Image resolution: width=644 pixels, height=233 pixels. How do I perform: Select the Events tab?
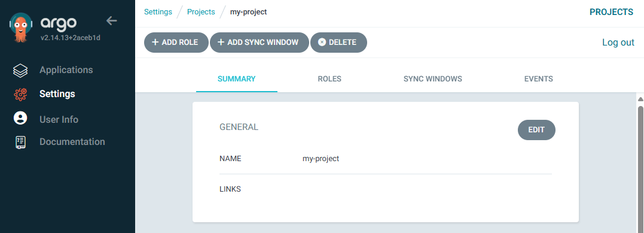(538, 79)
